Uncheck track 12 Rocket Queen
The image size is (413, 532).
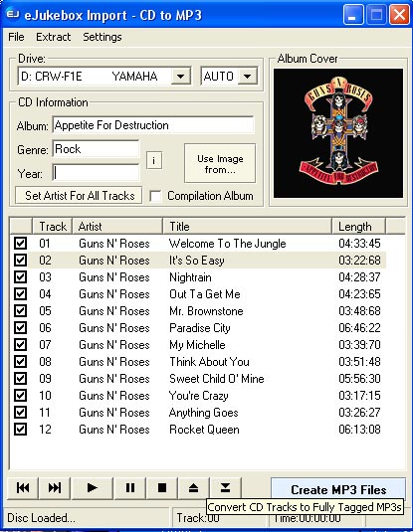pos(20,430)
